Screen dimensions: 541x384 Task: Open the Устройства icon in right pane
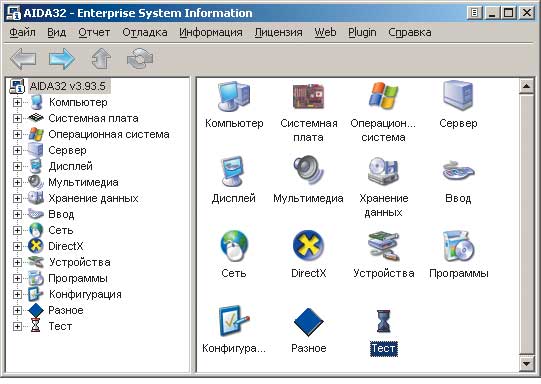[383, 246]
